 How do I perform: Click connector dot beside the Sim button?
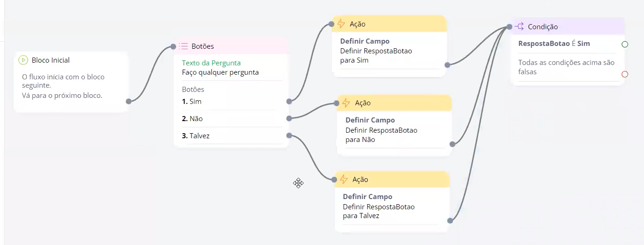tap(289, 101)
